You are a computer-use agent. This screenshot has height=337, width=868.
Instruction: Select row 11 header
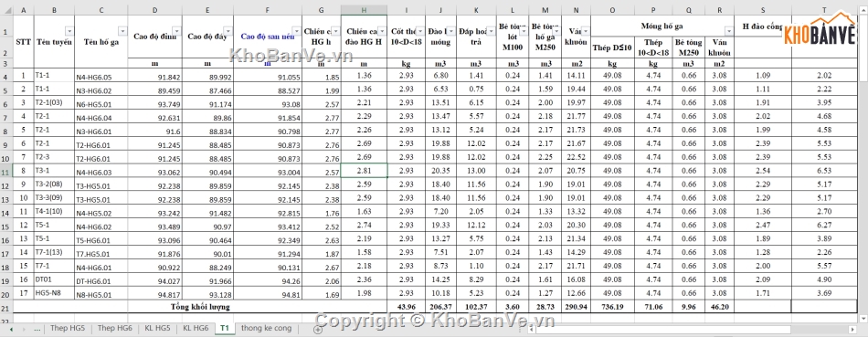tap(6, 171)
